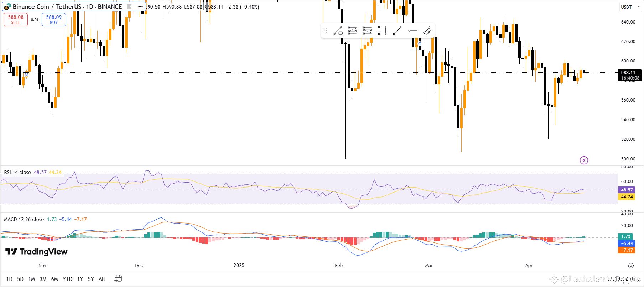Click the SELL 588.08 button

(16, 20)
